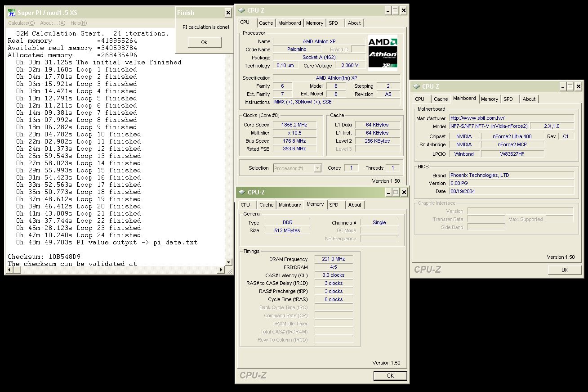This screenshot has width=588, height=392.
Task: Click Super PI horizontal scrollbar right arrow
Action: tap(220, 270)
